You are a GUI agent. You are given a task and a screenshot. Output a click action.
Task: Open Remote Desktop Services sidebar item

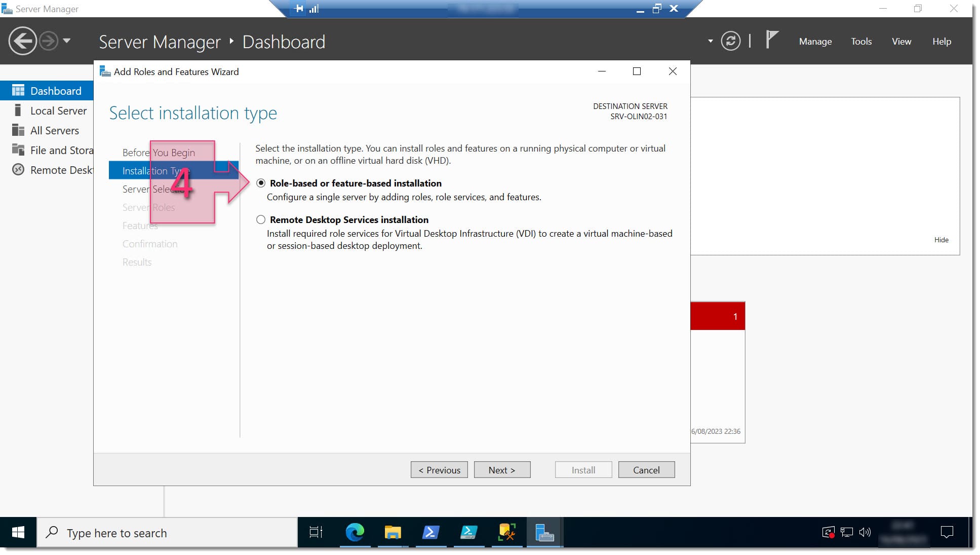pyautogui.click(x=47, y=170)
